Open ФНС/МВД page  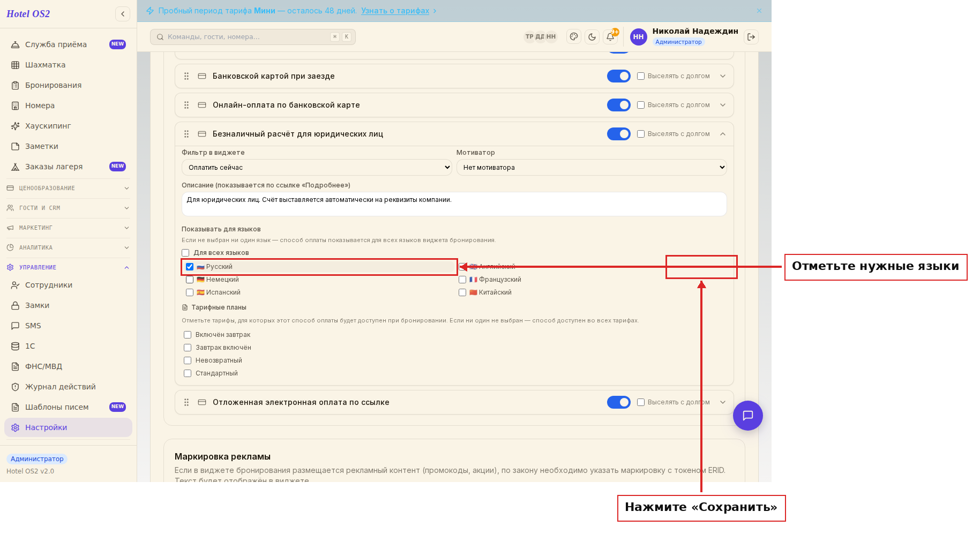68,366
